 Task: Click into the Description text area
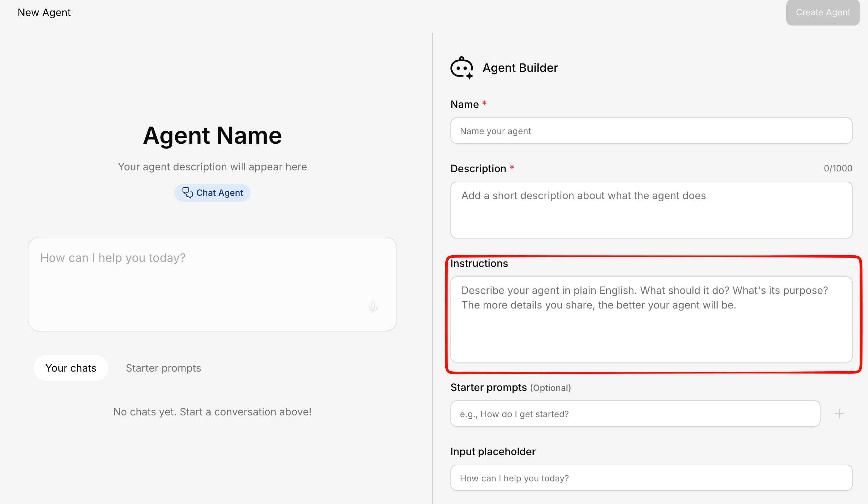[651, 210]
